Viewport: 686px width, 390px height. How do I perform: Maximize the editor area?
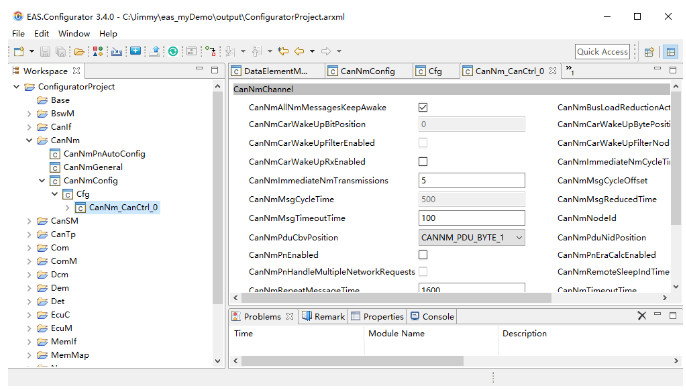click(673, 70)
